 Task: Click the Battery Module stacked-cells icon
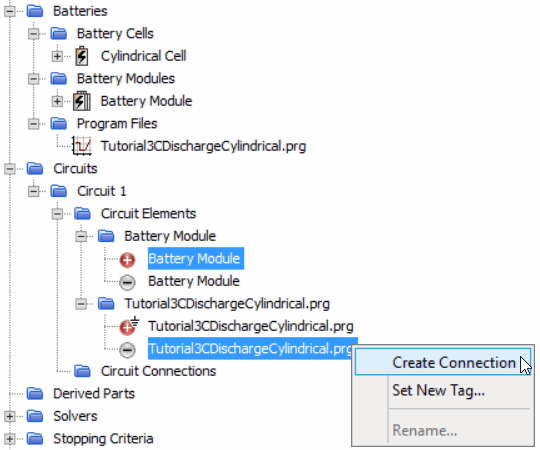(82, 101)
